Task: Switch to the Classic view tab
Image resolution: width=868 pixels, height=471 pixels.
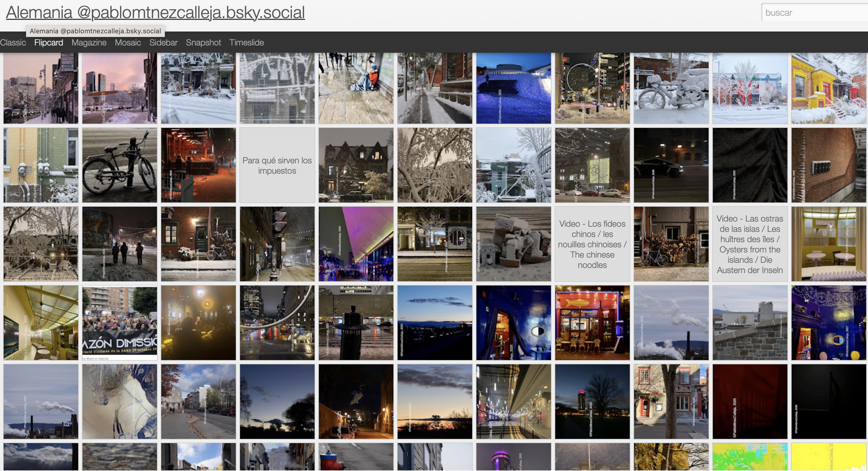Action: pyautogui.click(x=13, y=43)
